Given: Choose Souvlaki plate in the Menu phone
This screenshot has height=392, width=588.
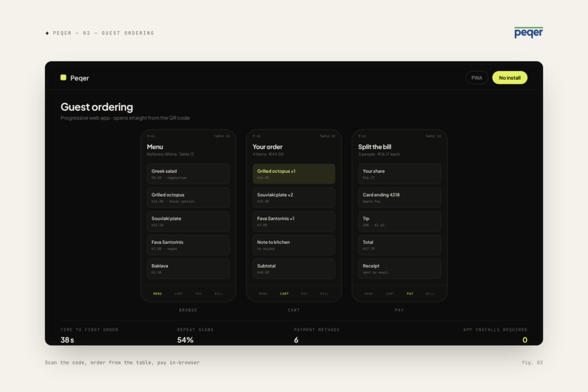Looking at the screenshot, I should (x=188, y=221).
